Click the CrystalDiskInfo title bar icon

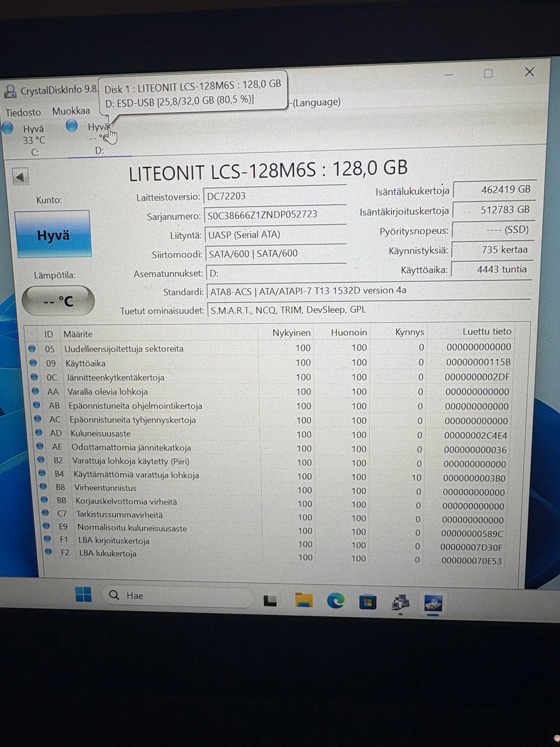click(x=10, y=91)
